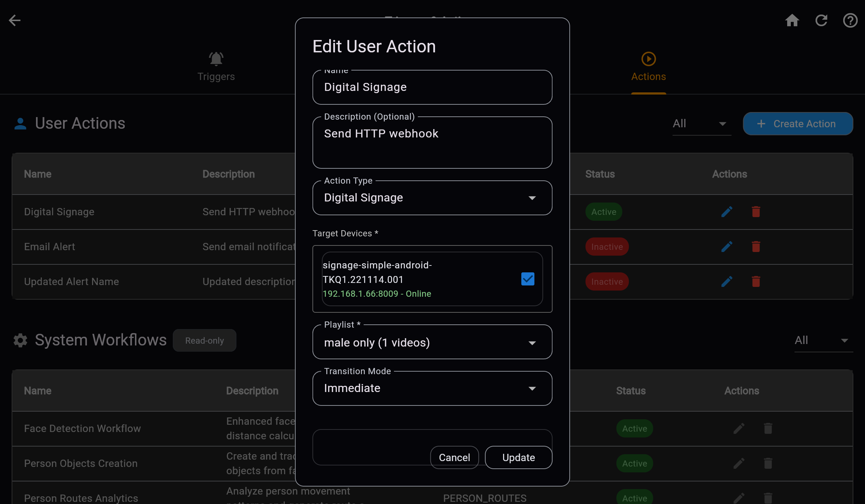Image resolution: width=865 pixels, height=504 pixels.
Task: Open the All filter for System Workflows
Action: (x=823, y=340)
